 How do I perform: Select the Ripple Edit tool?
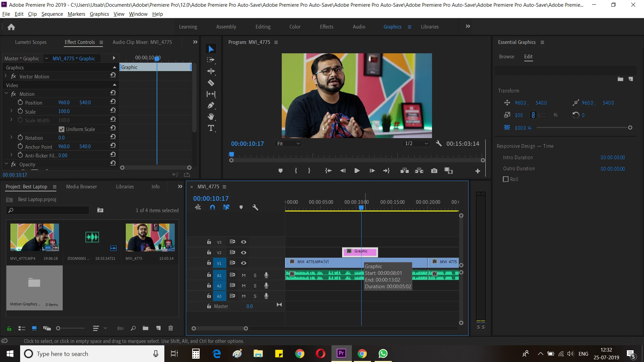click(x=211, y=71)
